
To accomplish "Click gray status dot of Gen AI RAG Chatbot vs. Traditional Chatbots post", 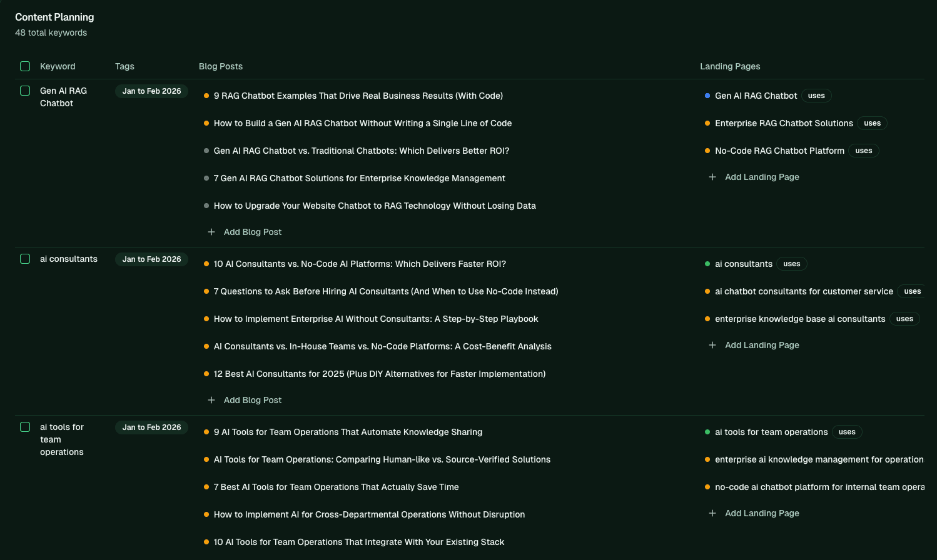I will pos(206,151).
